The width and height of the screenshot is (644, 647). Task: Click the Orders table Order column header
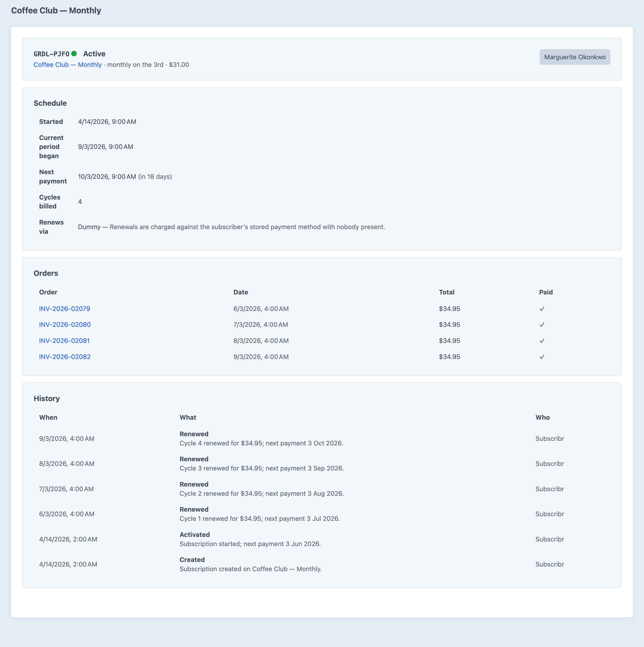click(x=48, y=292)
